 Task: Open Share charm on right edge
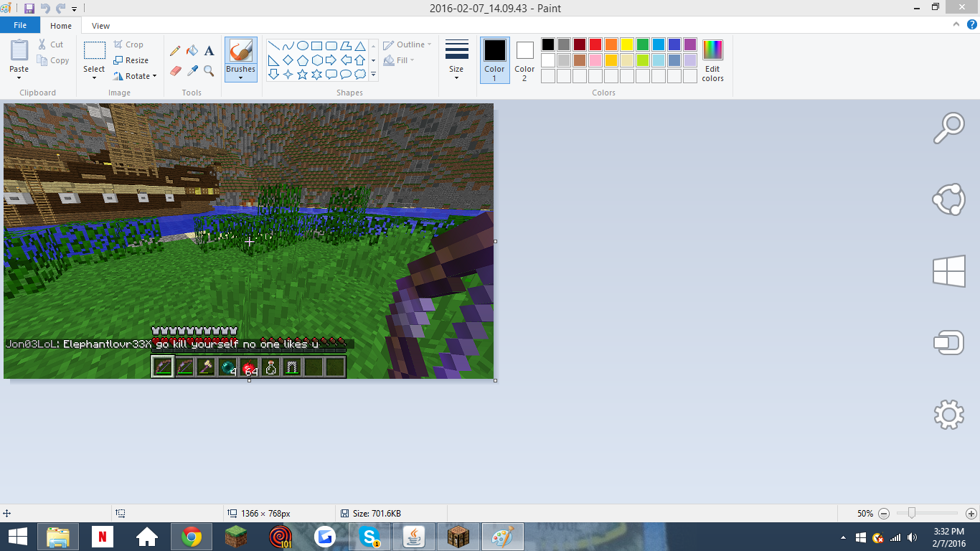pyautogui.click(x=948, y=200)
